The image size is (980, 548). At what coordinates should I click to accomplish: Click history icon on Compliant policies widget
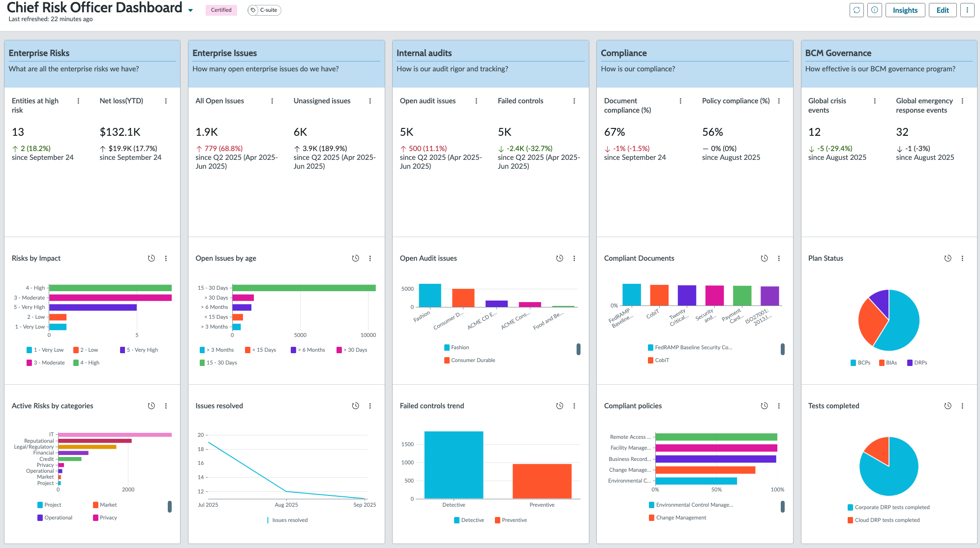(x=764, y=406)
